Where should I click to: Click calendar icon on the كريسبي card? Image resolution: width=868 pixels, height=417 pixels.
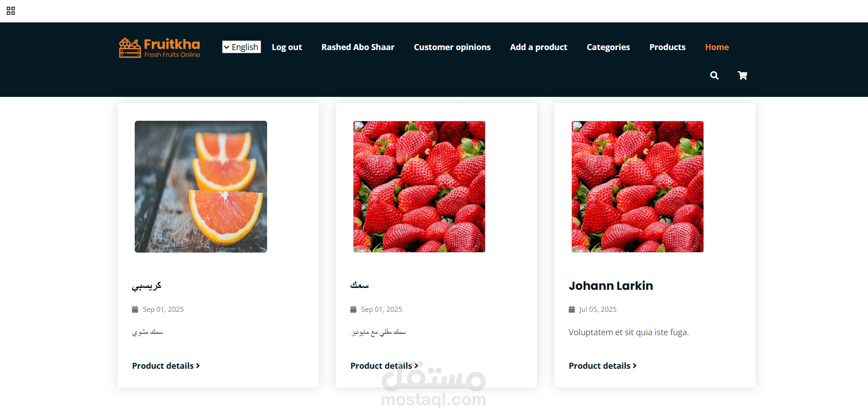click(x=135, y=310)
